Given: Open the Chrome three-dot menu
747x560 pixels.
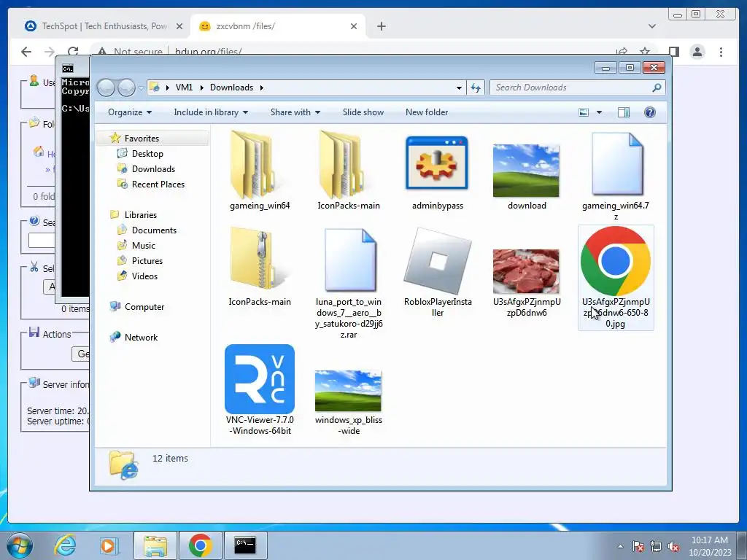Looking at the screenshot, I should [x=721, y=52].
